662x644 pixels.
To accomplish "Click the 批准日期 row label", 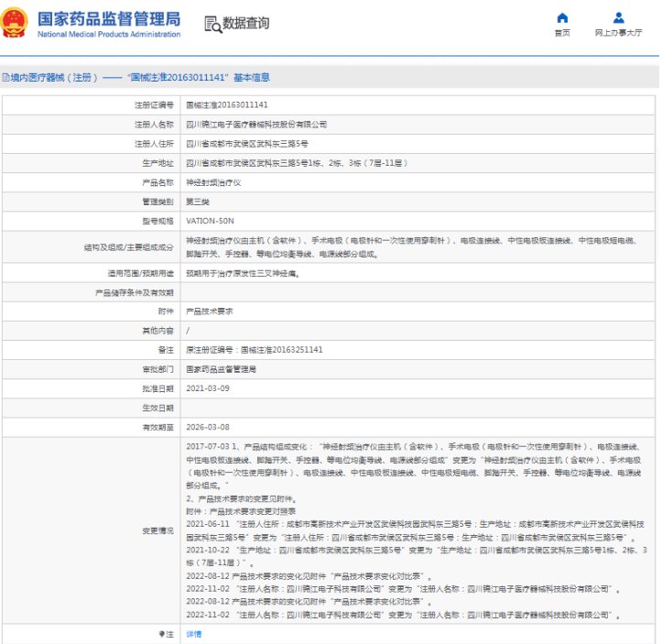I will [157, 388].
